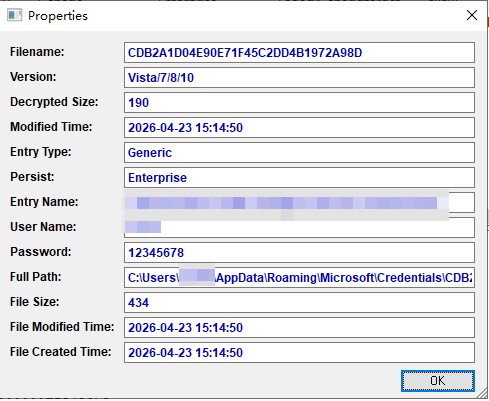Click the Full Path label
Image resolution: width=489 pixels, height=401 pixels.
point(36,277)
